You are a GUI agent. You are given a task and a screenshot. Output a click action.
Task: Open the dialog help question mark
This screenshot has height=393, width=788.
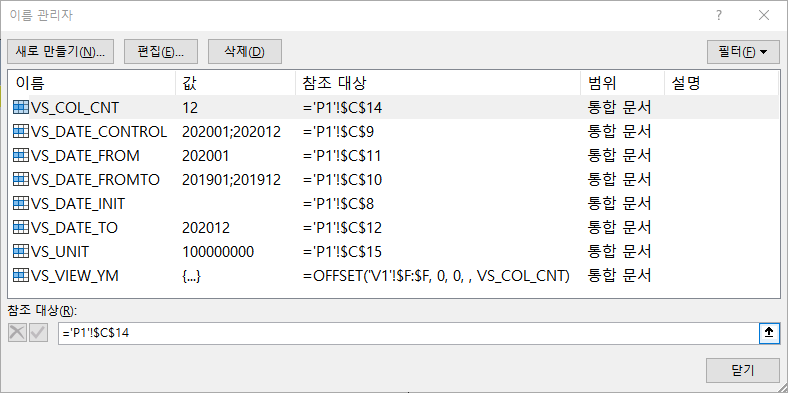tap(719, 16)
